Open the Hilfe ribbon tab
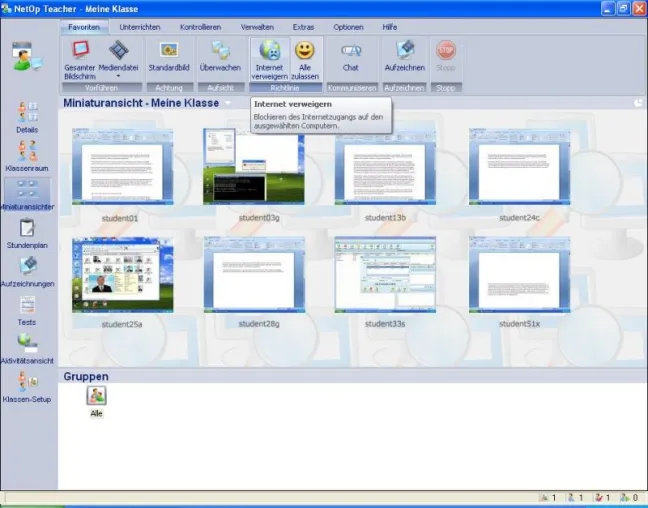Screen dimensions: 648x508 (390, 27)
